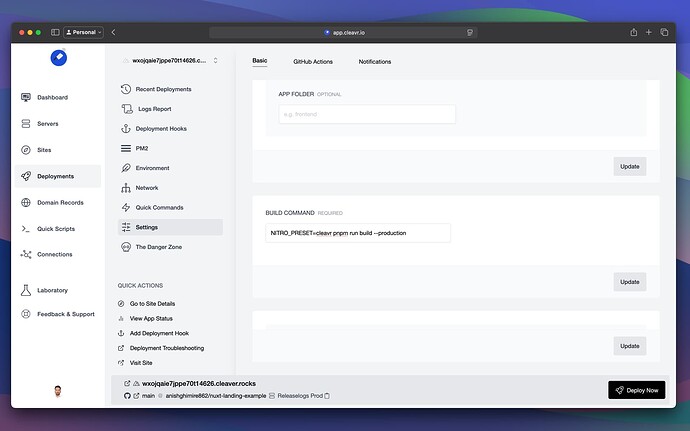Switch to the Notifications tab

click(375, 62)
